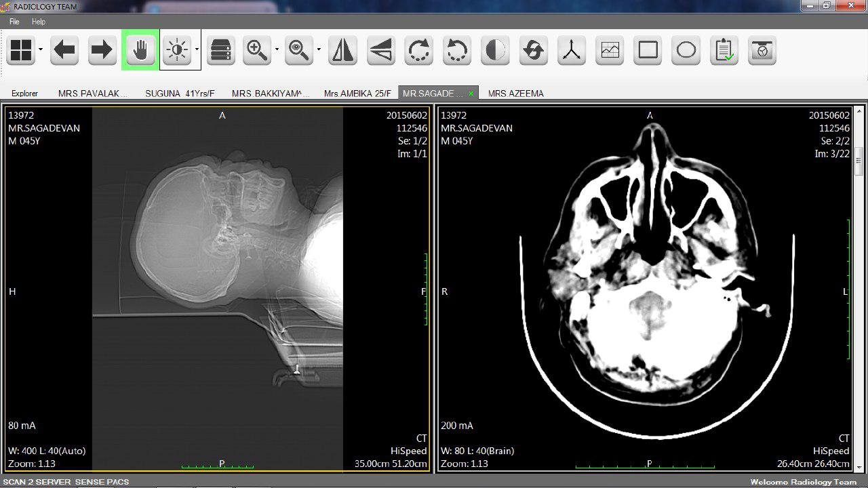Select the rectangle ROI tool
The height and width of the screenshot is (488, 868).
click(x=648, y=50)
